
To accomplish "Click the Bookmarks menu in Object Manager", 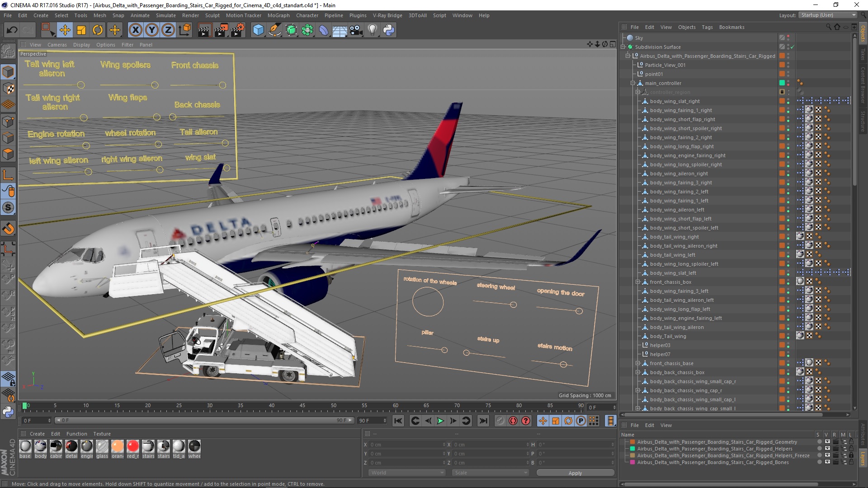I will [731, 27].
